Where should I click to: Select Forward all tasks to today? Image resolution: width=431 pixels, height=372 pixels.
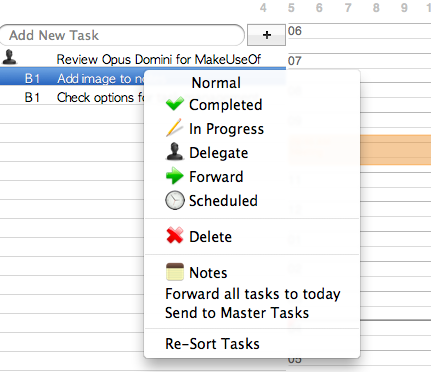(253, 294)
